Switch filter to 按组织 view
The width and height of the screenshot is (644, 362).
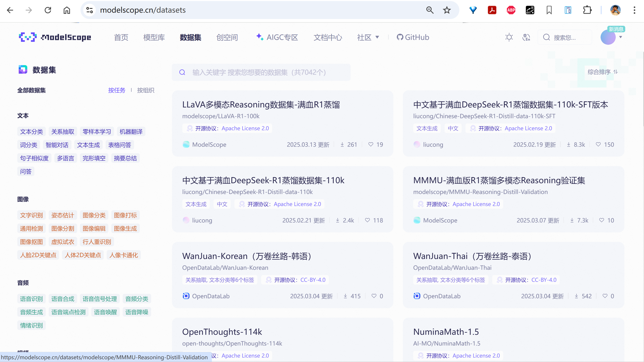point(145,90)
